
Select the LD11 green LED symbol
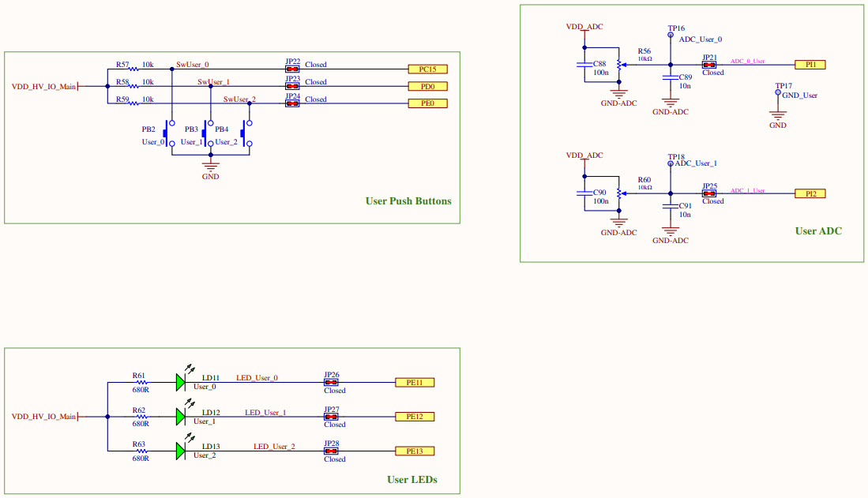[x=180, y=381]
